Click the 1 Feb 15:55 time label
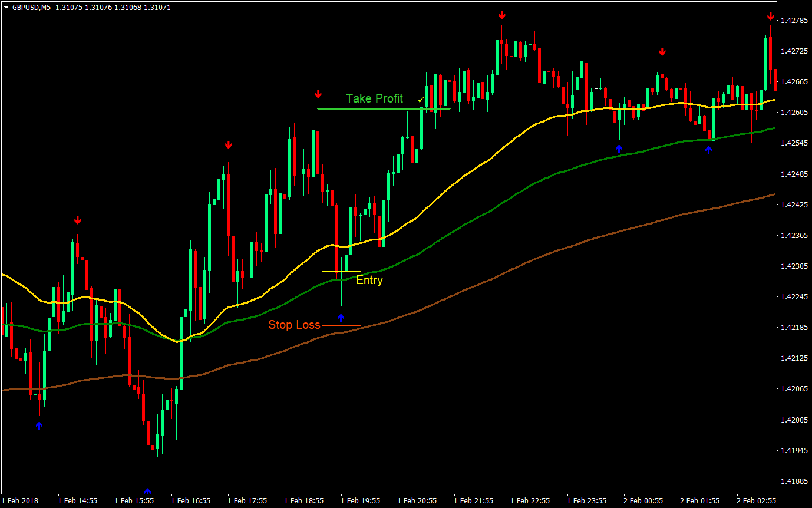 tap(134, 501)
